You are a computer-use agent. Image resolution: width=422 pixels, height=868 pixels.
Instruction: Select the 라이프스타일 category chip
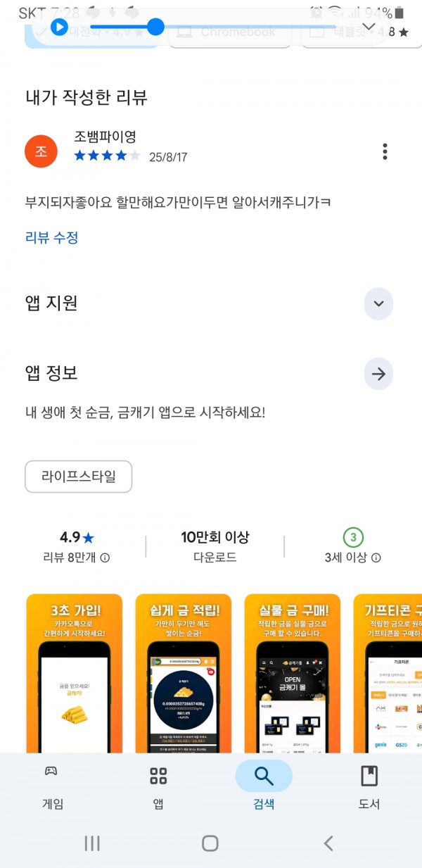78,477
